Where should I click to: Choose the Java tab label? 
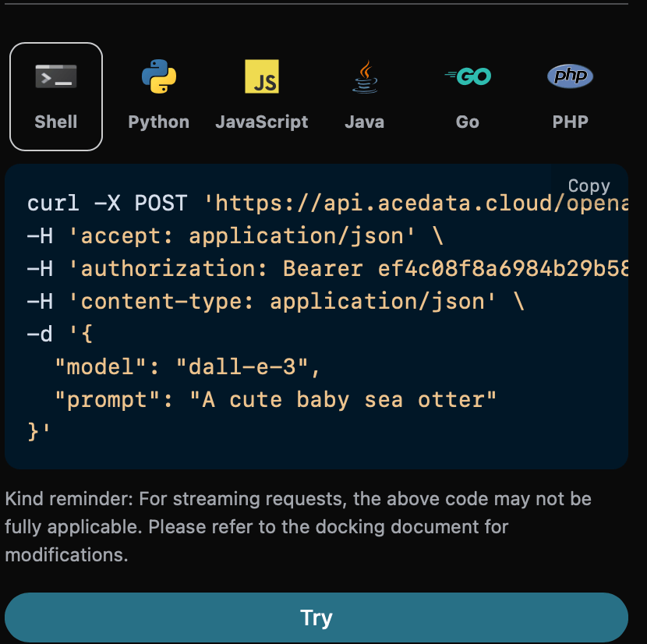tap(365, 122)
